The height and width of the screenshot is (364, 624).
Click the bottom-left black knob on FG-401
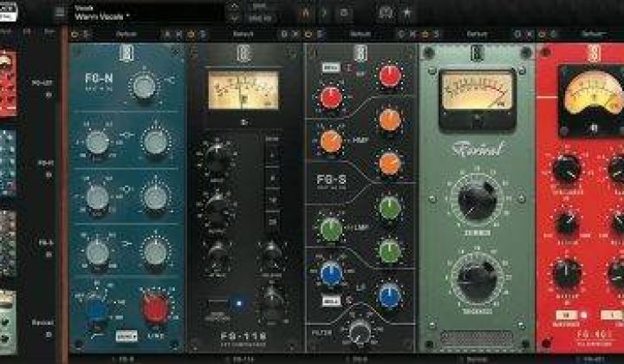click(567, 275)
